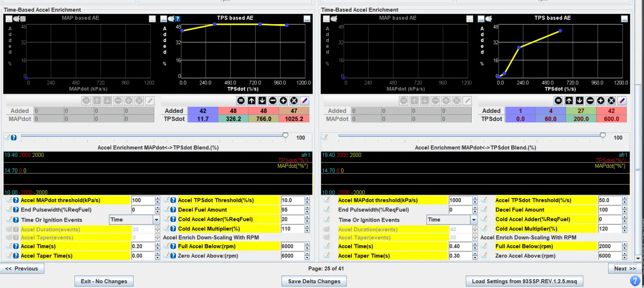The height and width of the screenshot is (288, 644).
Task: Click note pencil icon on right TPS based AE graph
Action: pyautogui.click(x=489, y=19)
